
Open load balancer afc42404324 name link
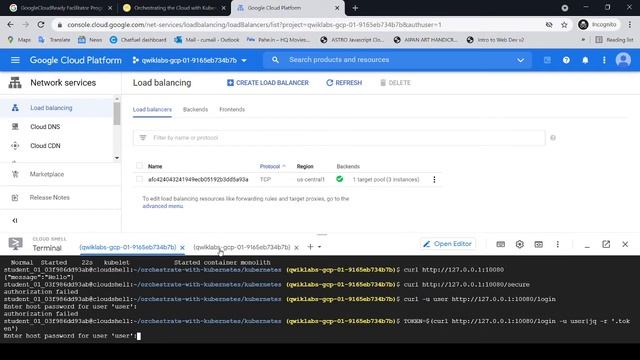pos(198,180)
